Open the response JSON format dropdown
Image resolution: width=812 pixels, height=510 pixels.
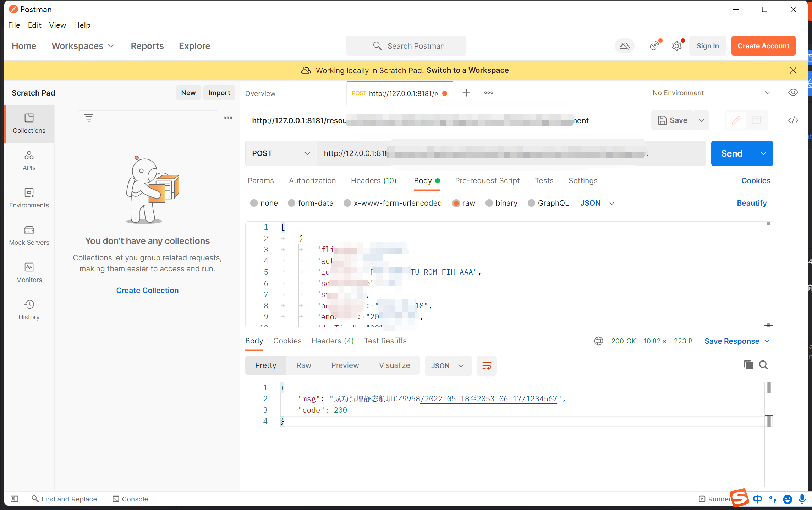(448, 365)
